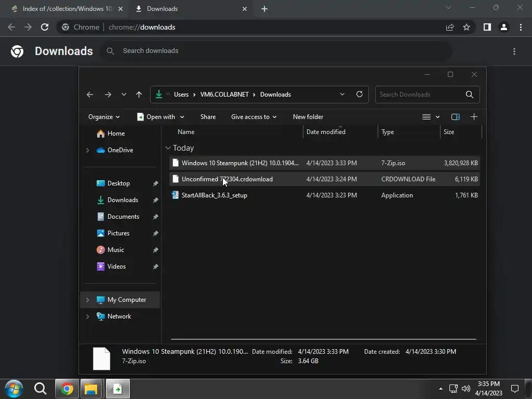
Task: Click the magnifier icon in Search Downloads
Action: (470, 95)
